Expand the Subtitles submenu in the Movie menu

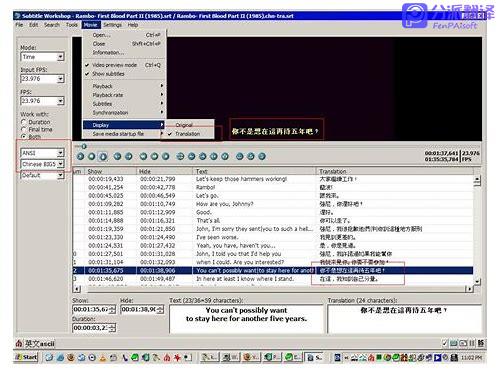pos(123,104)
